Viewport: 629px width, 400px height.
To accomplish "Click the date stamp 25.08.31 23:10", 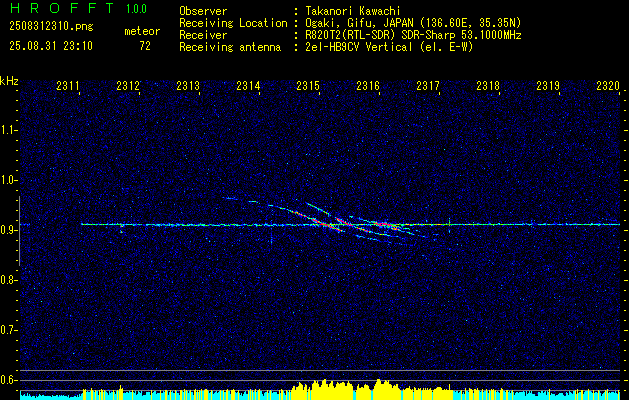I will pyautogui.click(x=51, y=46).
